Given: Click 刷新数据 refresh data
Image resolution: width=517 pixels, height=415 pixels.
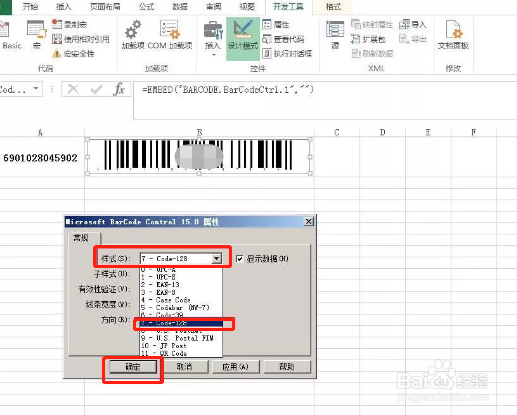Looking at the screenshot, I should (x=372, y=53).
